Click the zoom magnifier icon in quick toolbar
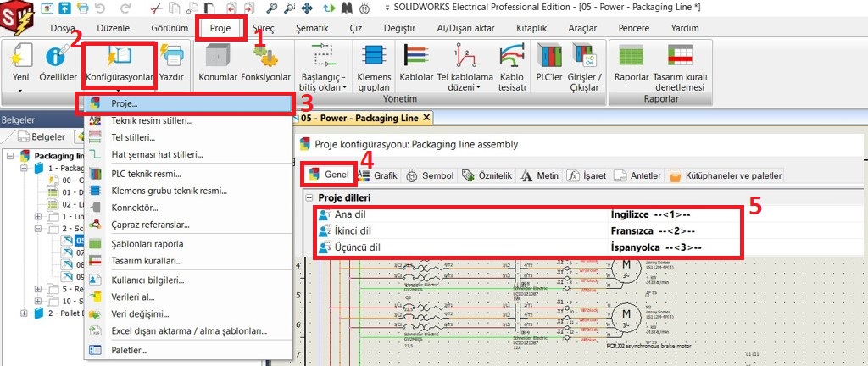 point(271,8)
